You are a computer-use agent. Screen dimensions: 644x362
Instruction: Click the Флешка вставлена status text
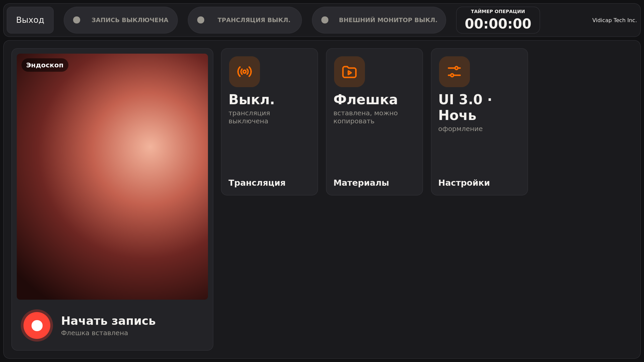click(x=95, y=333)
